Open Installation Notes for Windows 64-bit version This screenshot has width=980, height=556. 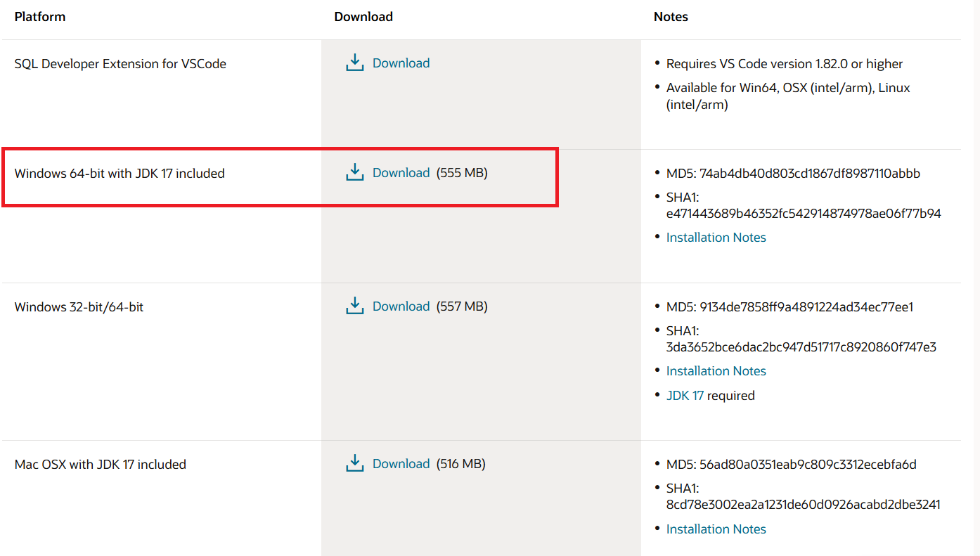point(716,237)
